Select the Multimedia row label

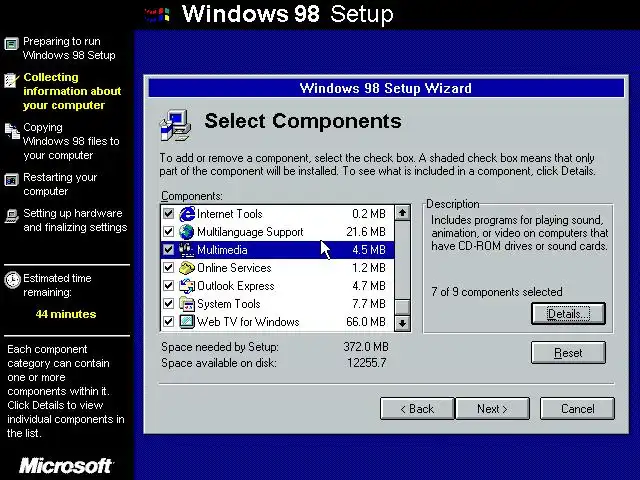222,250
